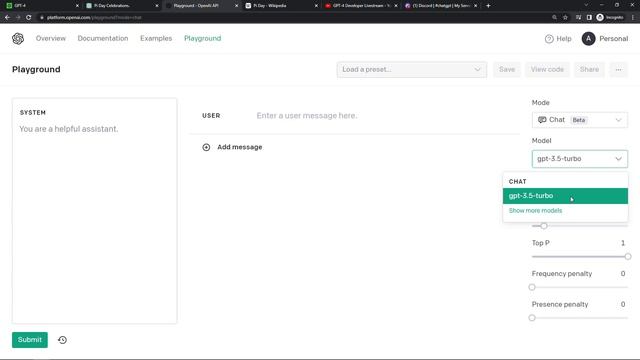
Task: Click the partially hidden slider handle below model list
Action: point(544,226)
